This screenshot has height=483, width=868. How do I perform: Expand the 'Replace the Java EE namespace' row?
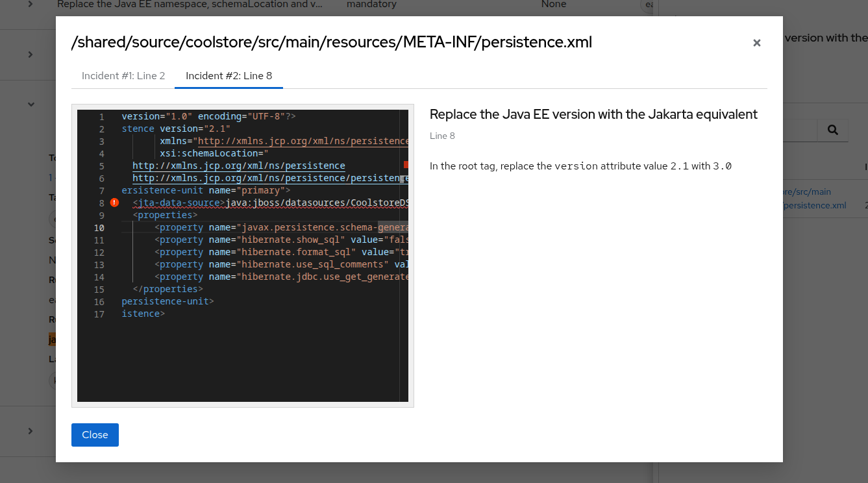pos(31,5)
